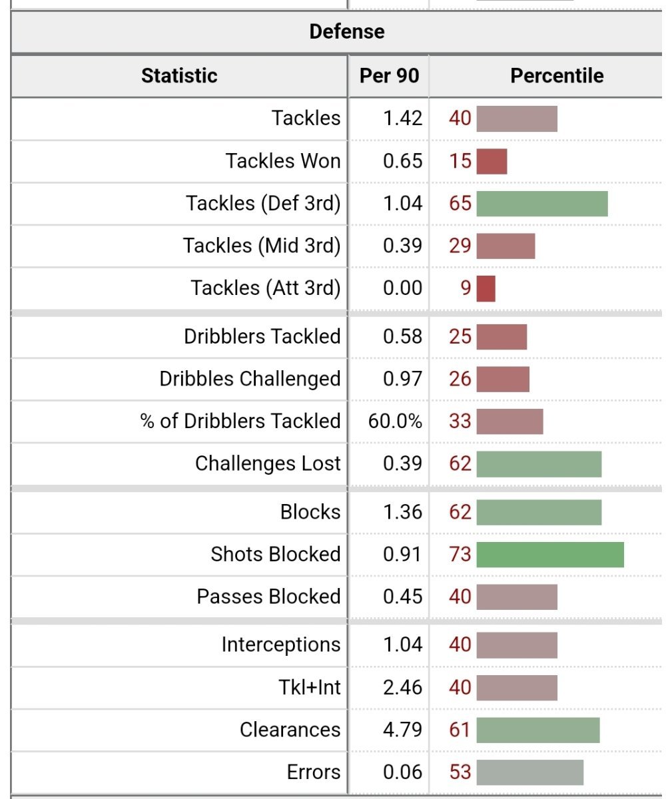The height and width of the screenshot is (799, 672).
Task: Select the 60.0% value for Dribblers Tackled
Action: (x=395, y=421)
